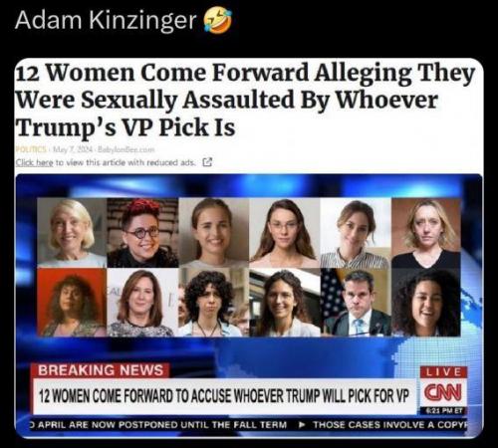
Task: Select the red LIVE badge
Action: click(x=443, y=372)
